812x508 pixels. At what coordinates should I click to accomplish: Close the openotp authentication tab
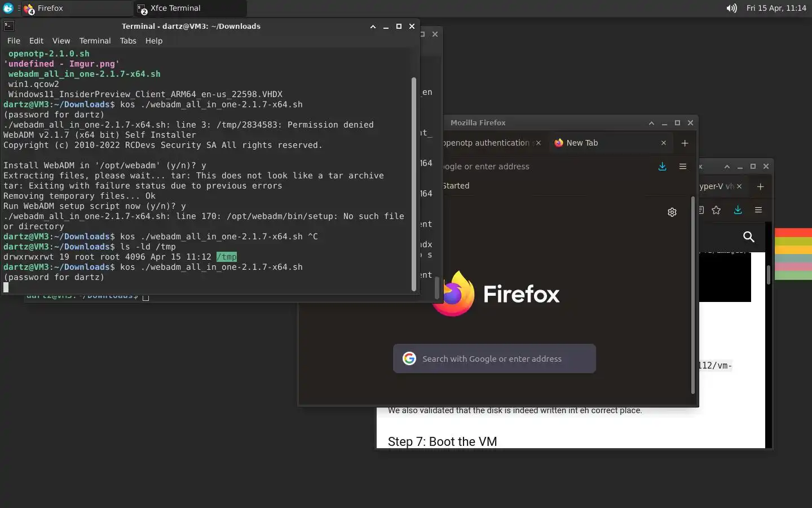pos(539,143)
